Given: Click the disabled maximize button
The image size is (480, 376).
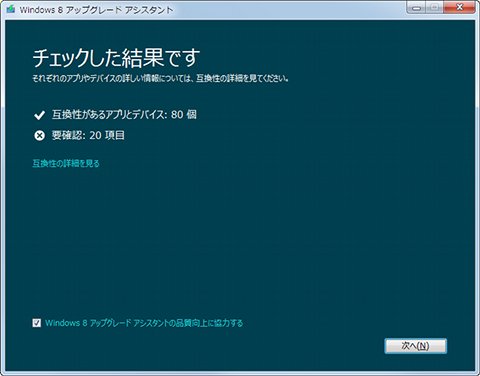Looking at the screenshot, I should [x=435, y=8].
